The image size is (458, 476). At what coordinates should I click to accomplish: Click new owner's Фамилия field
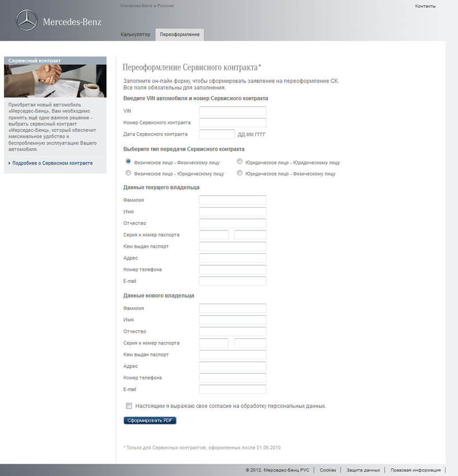[232, 308]
